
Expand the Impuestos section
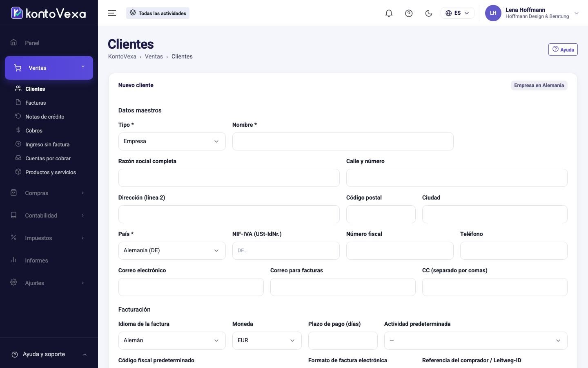[x=49, y=238]
